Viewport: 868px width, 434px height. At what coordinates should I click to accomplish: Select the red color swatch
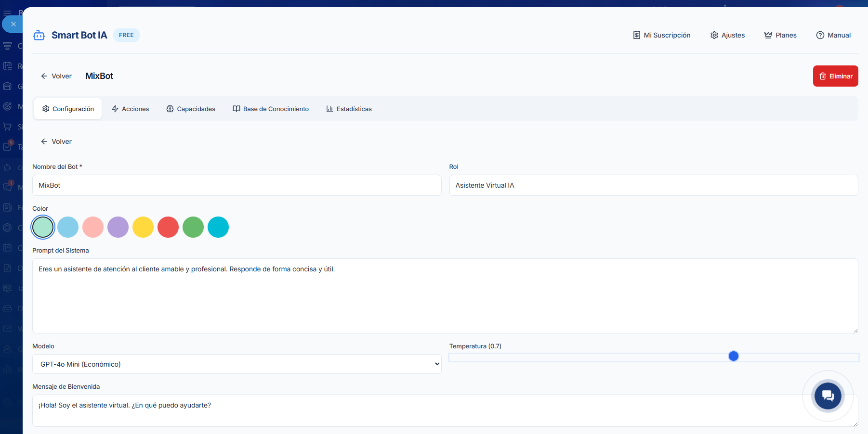tap(168, 227)
